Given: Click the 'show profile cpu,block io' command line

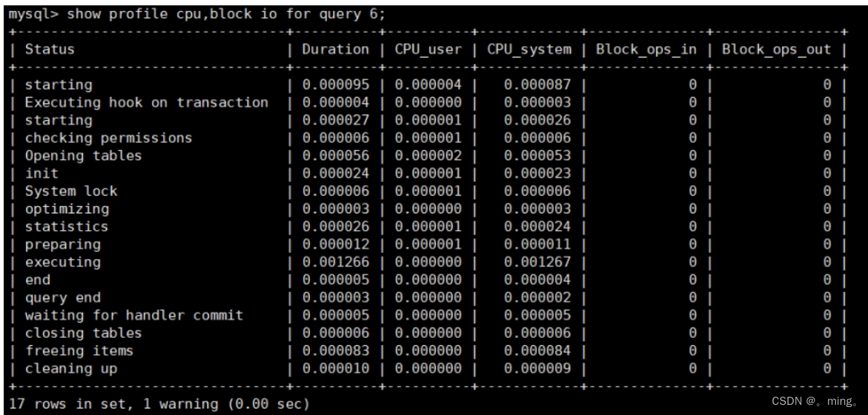Looking at the screenshot, I should tap(196, 14).
